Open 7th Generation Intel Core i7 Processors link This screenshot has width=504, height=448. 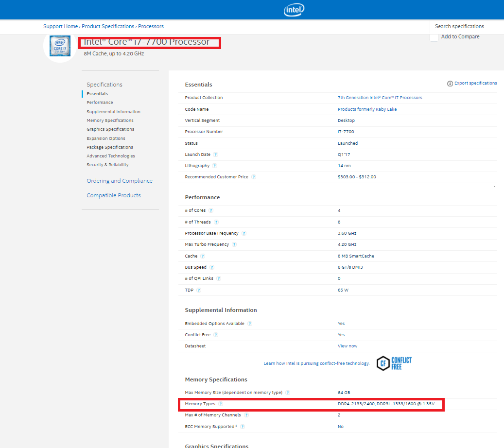click(x=380, y=98)
